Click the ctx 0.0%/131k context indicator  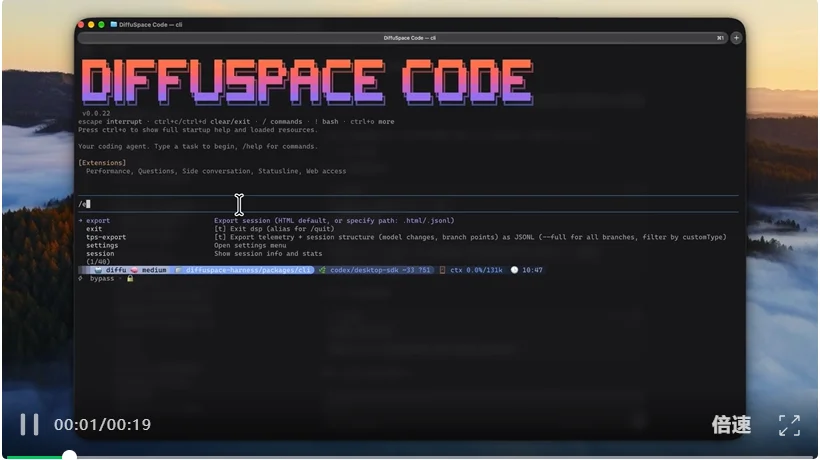click(x=476, y=270)
